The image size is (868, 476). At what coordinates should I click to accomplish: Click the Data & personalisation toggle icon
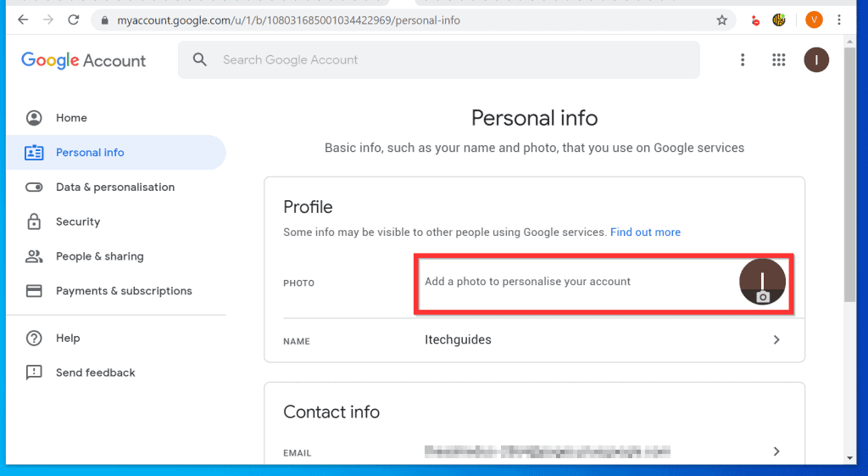click(34, 188)
